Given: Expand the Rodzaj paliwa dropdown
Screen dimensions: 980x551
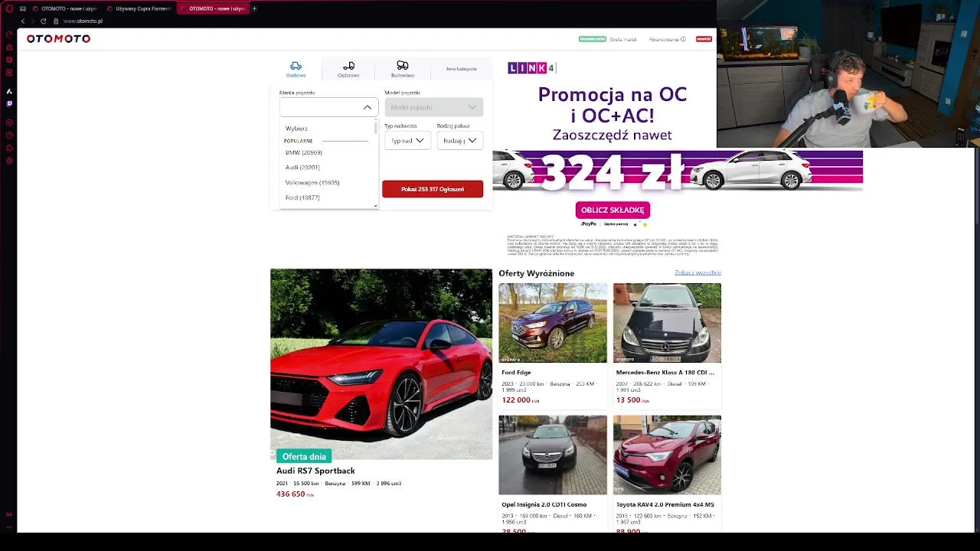Looking at the screenshot, I should [x=460, y=140].
